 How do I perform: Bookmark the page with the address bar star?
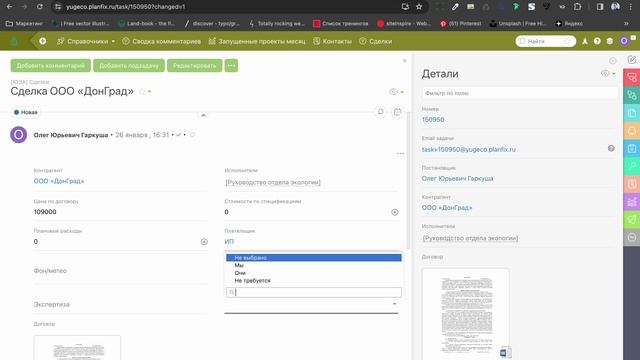point(419,7)
